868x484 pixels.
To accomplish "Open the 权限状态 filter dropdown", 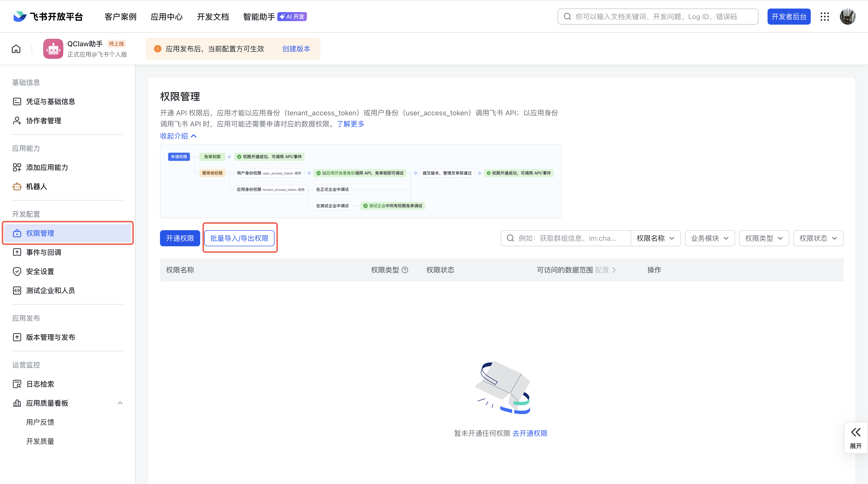I will point(818,238).
